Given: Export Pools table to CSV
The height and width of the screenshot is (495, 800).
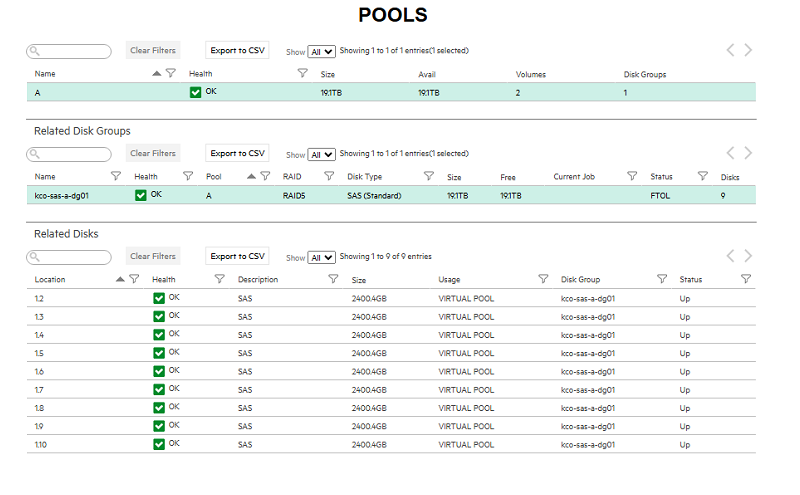Looking at the screenshot, I should coord(237,51).
